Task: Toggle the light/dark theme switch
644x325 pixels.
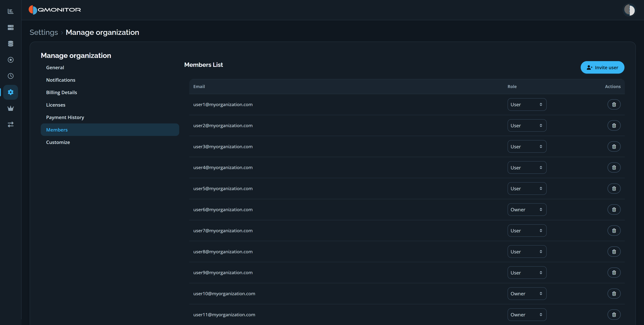Action: pyautogui.click(x=629, y=10)
